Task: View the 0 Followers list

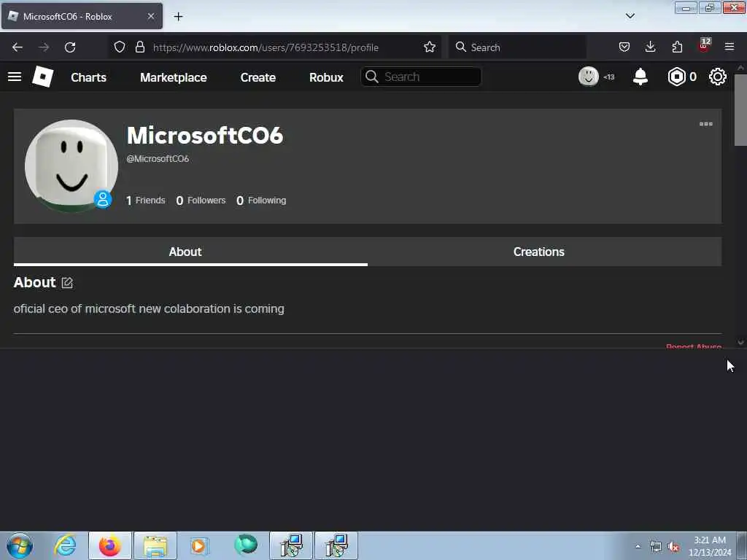Action: [201, 201]
